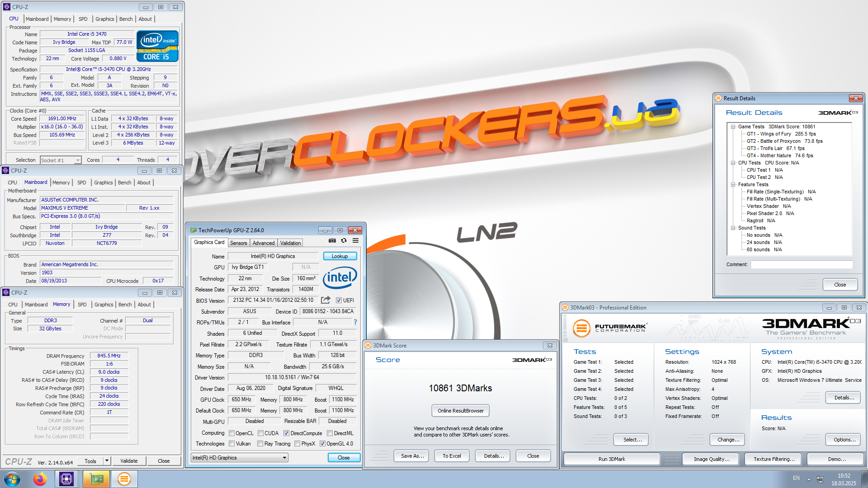The width and height of the screenshot is (868, 488).
Task: Click the Lookup button in GPU-Z
Action: [340, 256]
